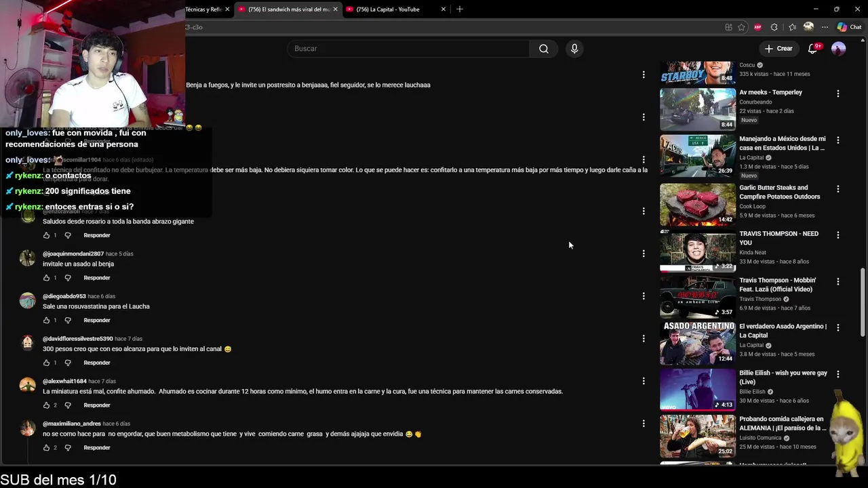The image size is (868, 488).
Task: Open a new browser tab
Action: (x=460, y=9)
